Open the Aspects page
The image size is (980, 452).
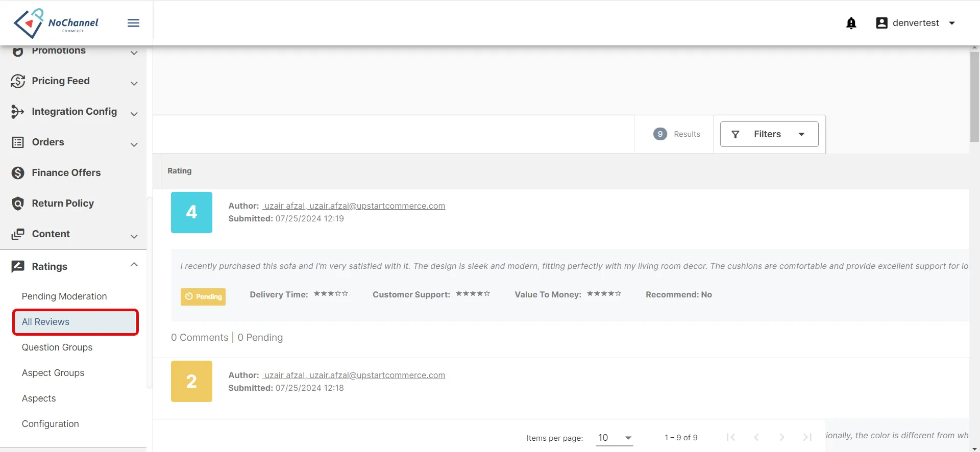click(x=39, y=398)
